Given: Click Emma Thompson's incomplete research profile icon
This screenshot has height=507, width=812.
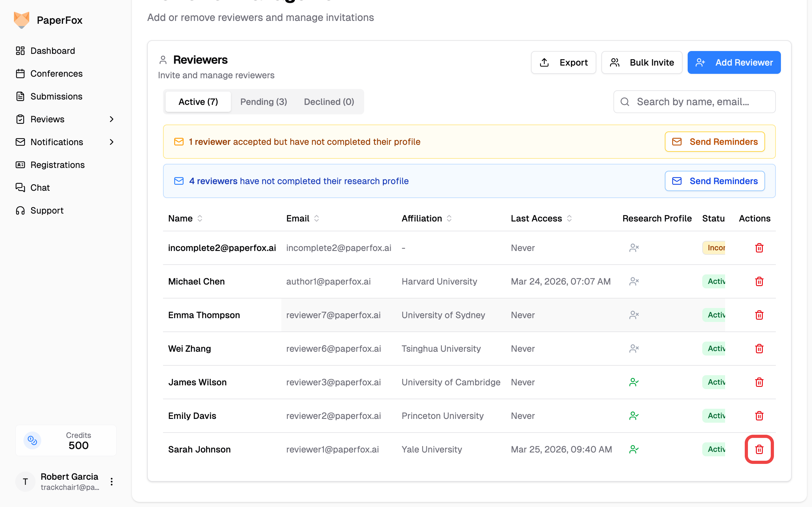Looking at the screenshot, I should [633, 315].
